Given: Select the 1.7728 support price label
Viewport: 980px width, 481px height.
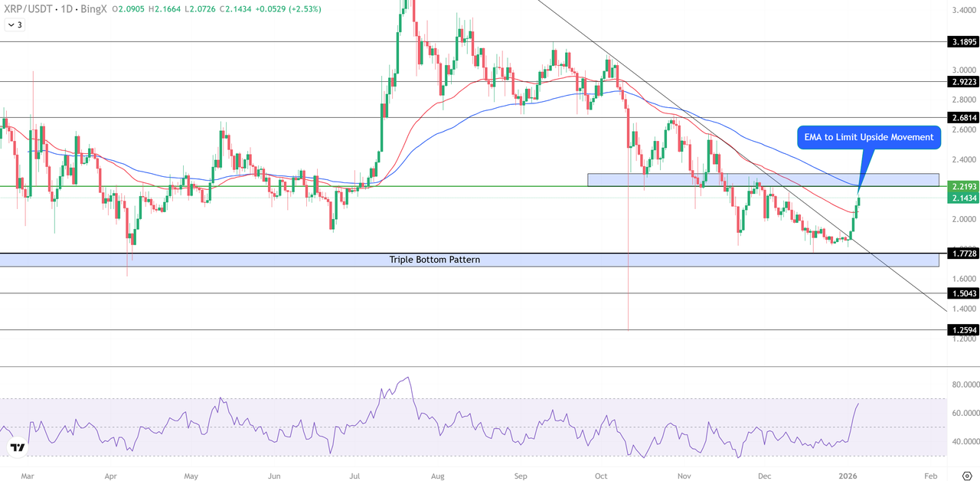Looking at the screenshot, I should click(963, 254).
